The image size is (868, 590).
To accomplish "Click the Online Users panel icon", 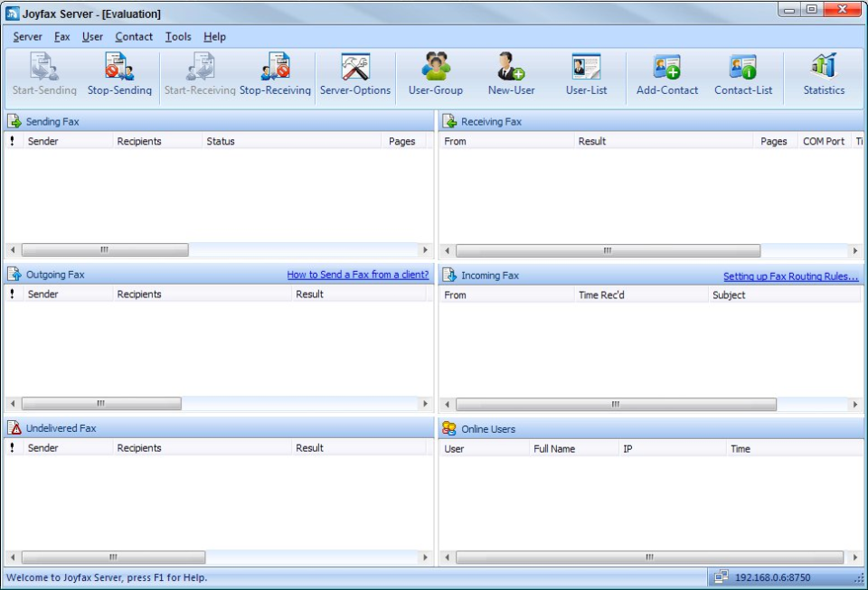I will 448,428.
